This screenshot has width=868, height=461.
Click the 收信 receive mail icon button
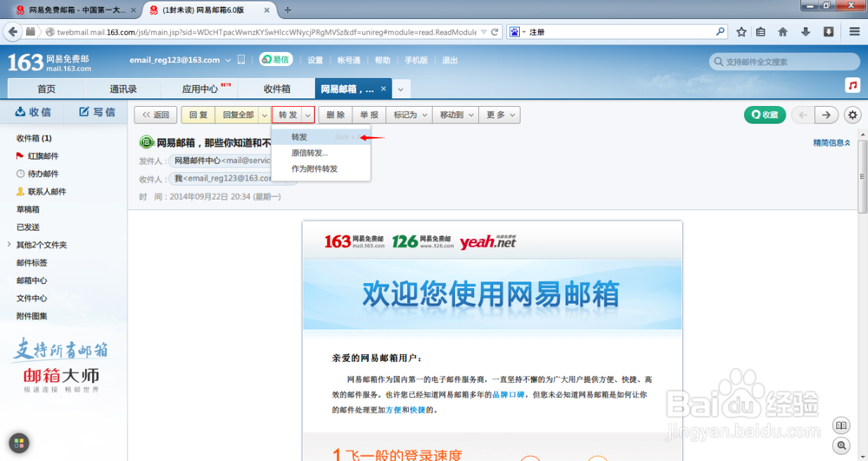pyautogui.click(x=33, y=112)
